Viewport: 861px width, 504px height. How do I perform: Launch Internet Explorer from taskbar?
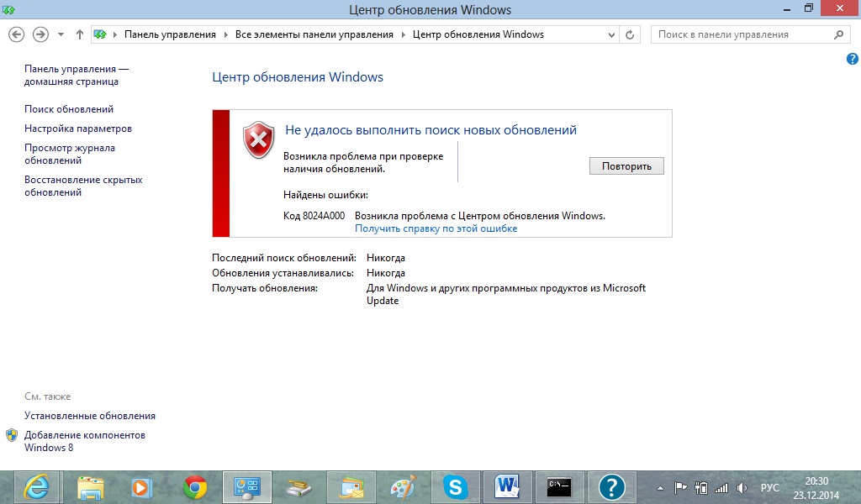37,487
